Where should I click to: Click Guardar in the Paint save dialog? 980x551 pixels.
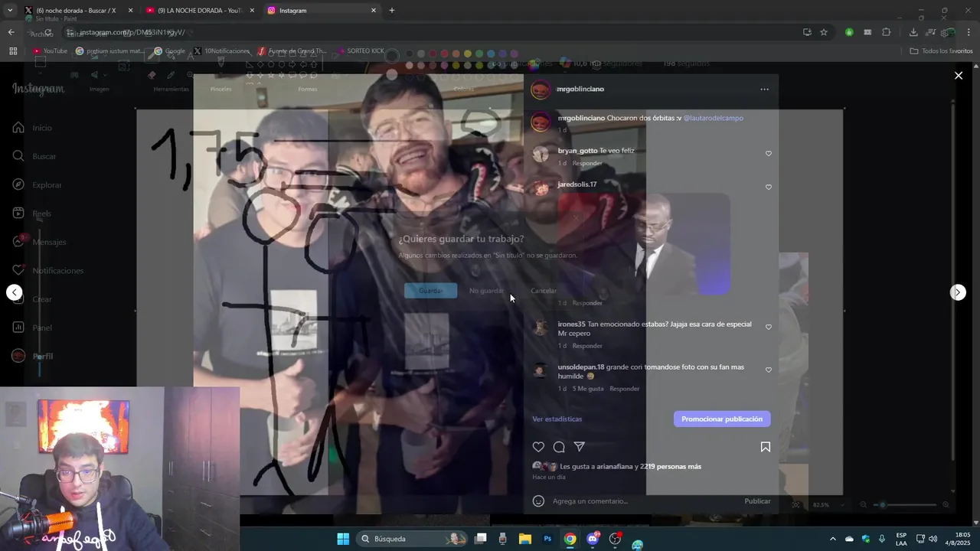coord(431,291)
